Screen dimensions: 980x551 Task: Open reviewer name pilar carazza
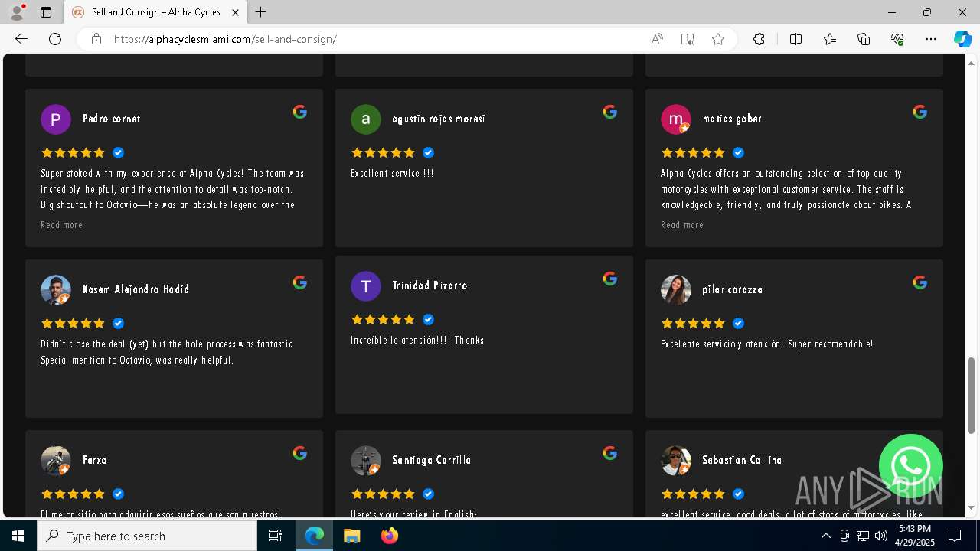pyautogui.click(x=733, y=289)
